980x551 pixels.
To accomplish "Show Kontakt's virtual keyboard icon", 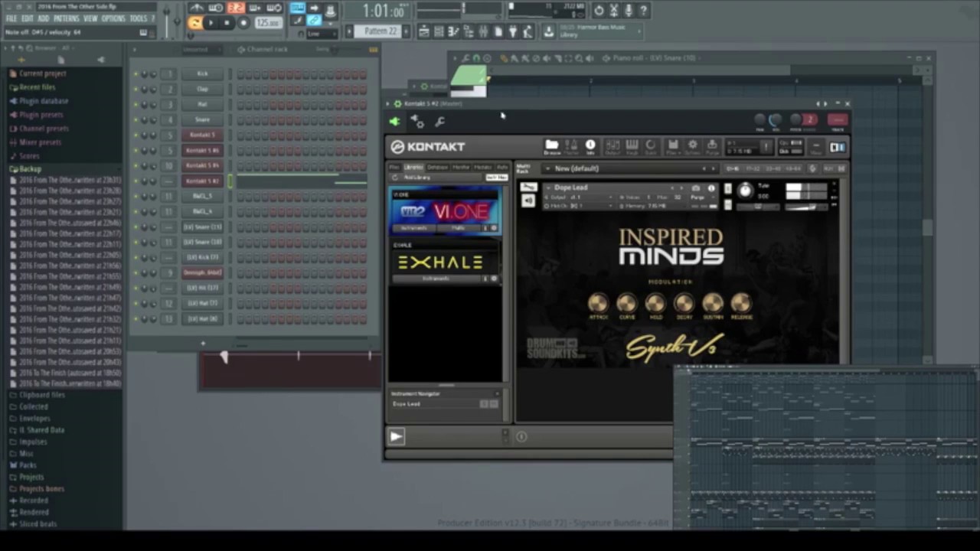I will (x=632, y=147).
